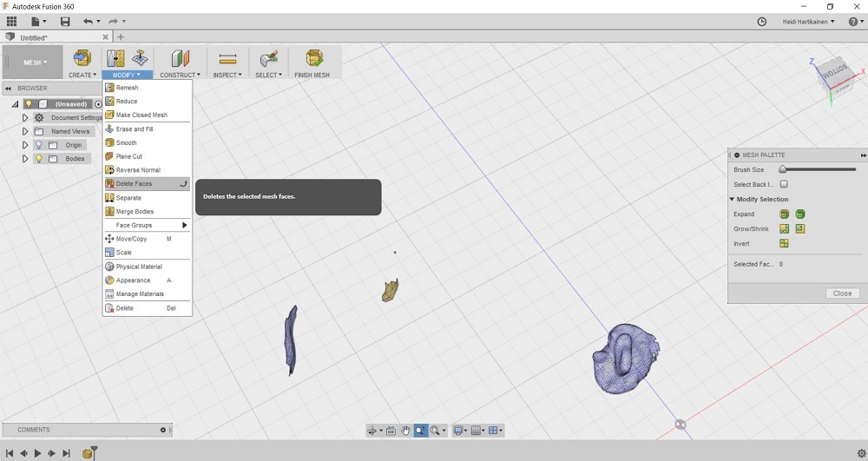868x461 pixels.
Task: Click the Construct plane icon
Action: 180,58
